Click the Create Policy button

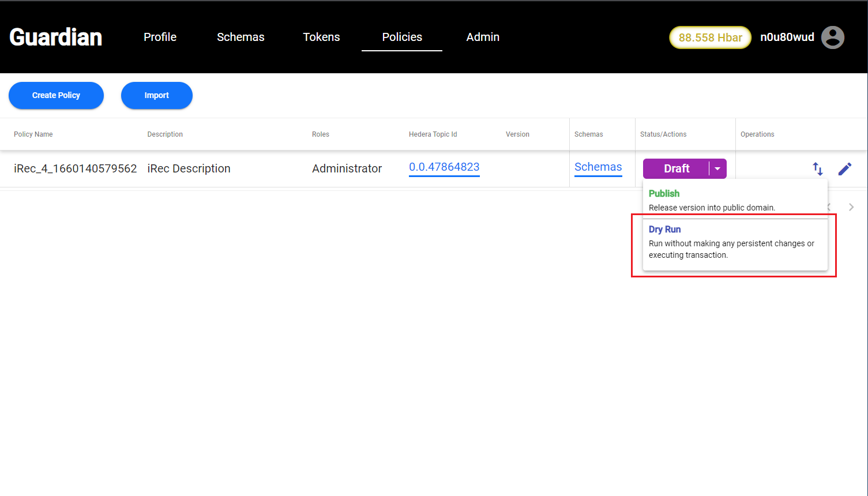56,95
